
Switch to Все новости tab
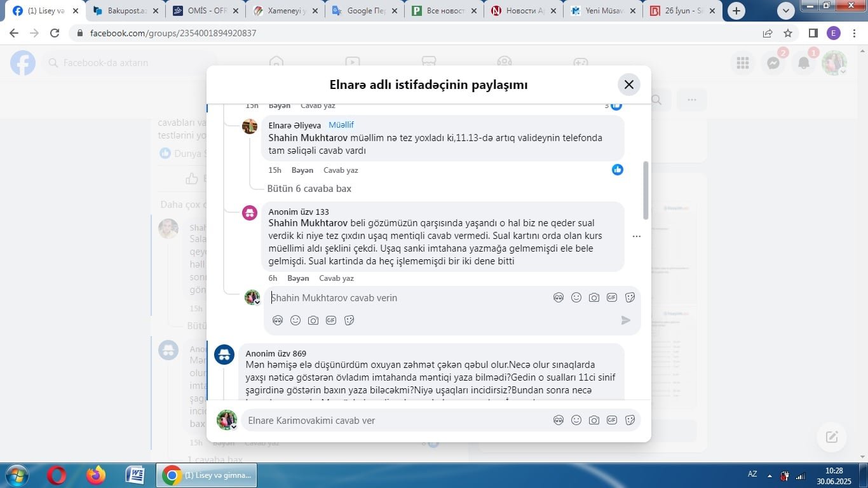click(444, 11)
